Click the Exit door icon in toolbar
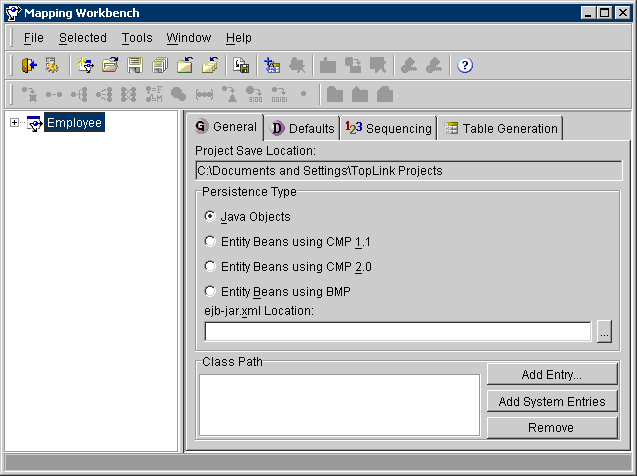The image size is (637, 476). point(29,65)
